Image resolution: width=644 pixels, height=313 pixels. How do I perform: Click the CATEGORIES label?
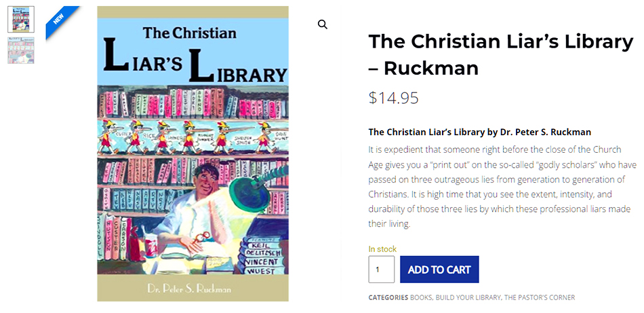(x=388, y=297)
